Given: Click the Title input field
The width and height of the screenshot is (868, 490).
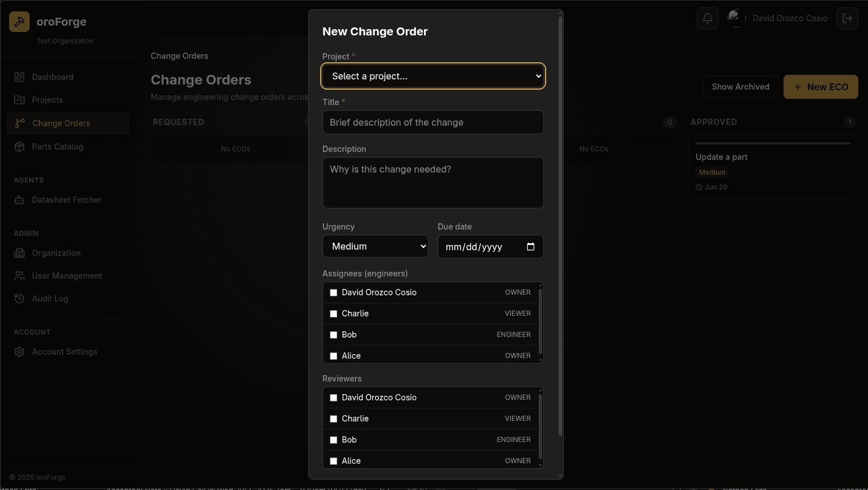Looking at the screenshot, I should 433,122.
